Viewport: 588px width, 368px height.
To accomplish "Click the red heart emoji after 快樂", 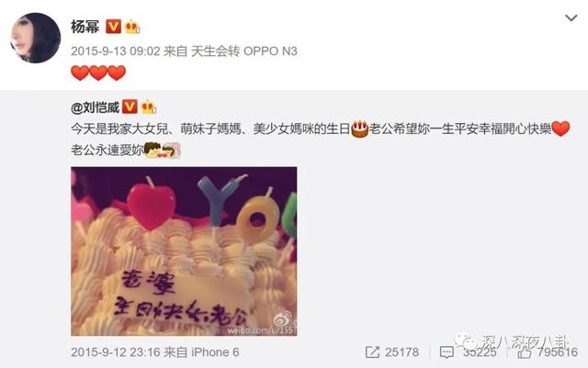I will click(560, 128).
